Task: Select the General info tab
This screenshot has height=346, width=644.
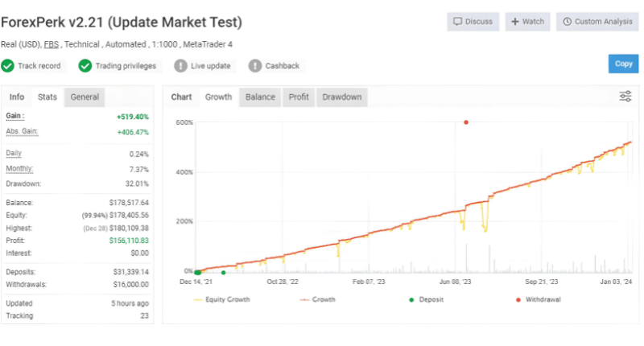Action: (85, 97)
